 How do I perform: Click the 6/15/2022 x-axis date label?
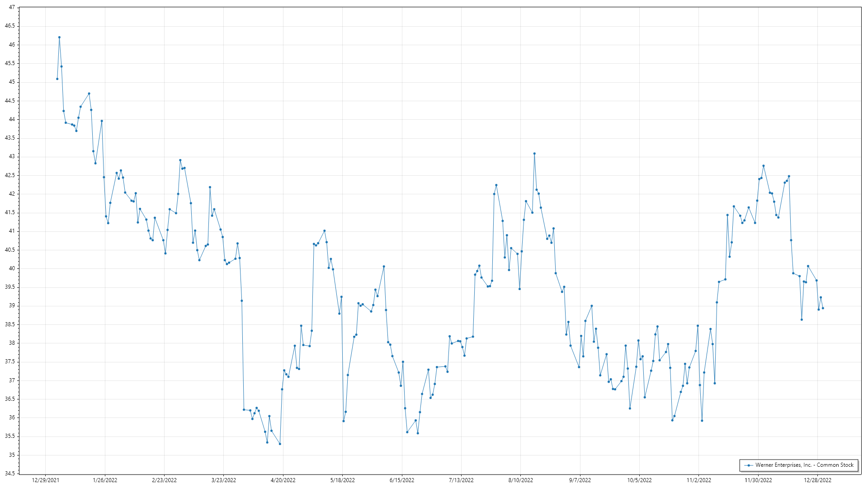(402, 480)
